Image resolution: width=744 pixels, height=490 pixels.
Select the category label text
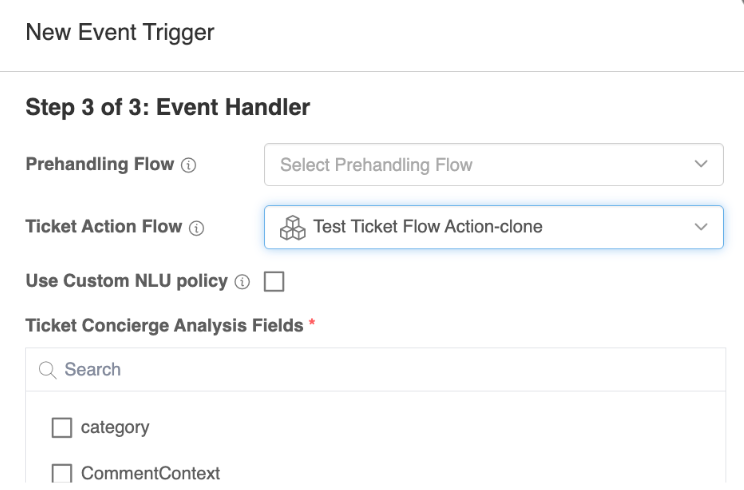[x=115, y=427]
